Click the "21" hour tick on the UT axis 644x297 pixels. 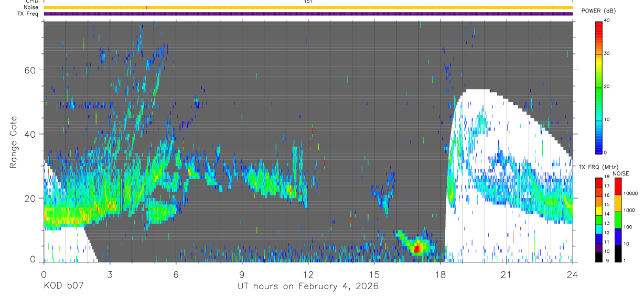506,274
